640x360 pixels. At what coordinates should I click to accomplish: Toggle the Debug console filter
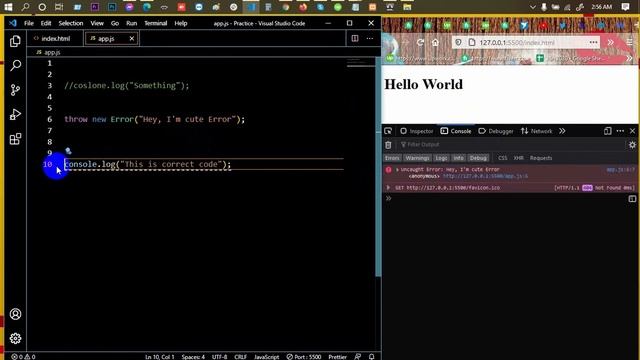(x=478, y=158)
